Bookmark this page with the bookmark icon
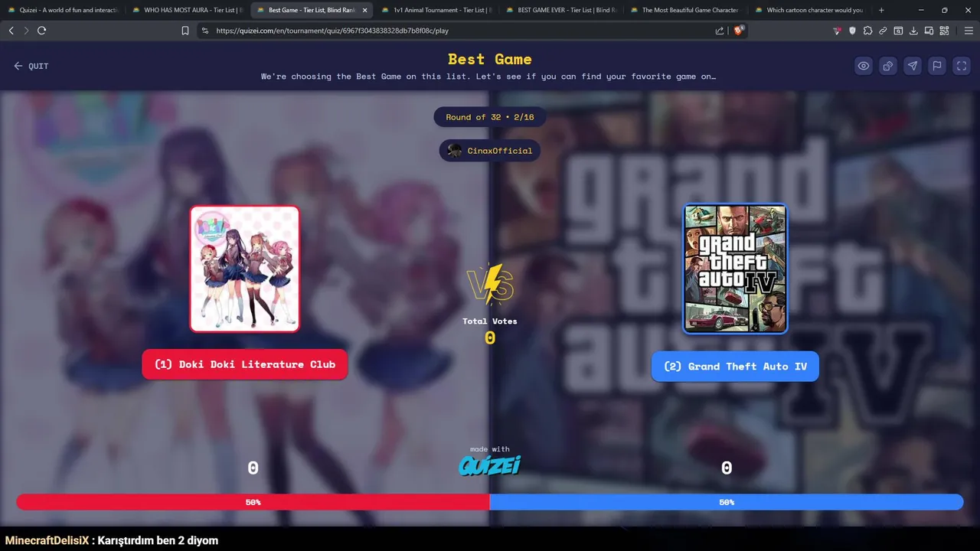 [185, 31]
